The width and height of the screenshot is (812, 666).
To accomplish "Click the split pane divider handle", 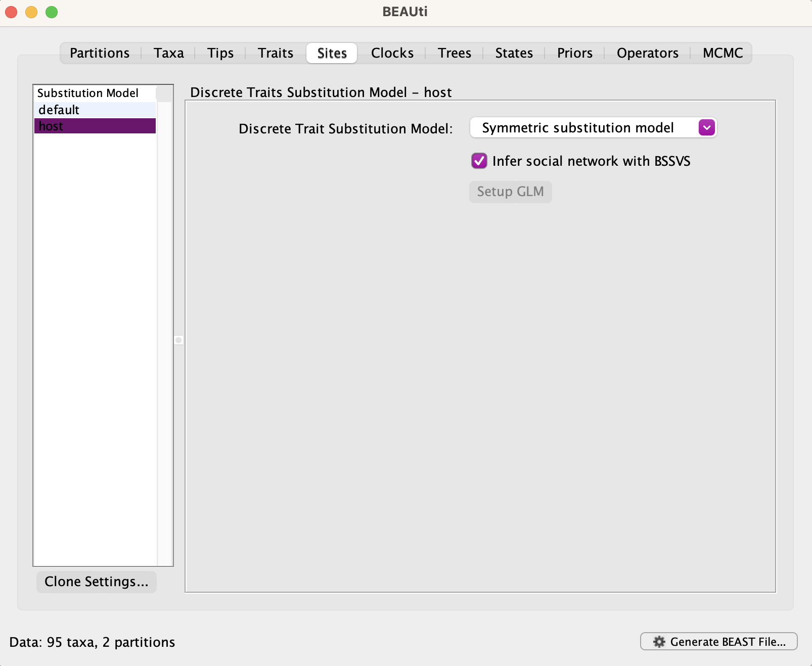I will (x=178, y=340).
